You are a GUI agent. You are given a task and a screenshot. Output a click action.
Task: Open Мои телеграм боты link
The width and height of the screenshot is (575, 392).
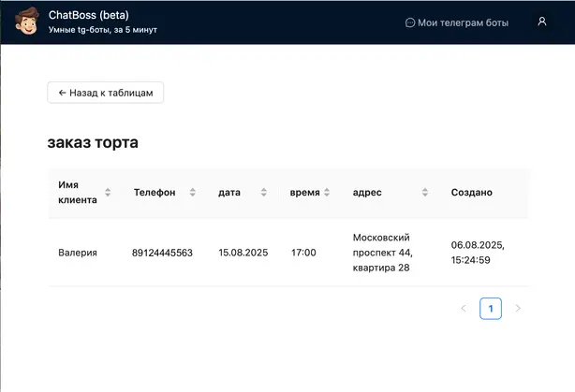(x=457, y=22)
